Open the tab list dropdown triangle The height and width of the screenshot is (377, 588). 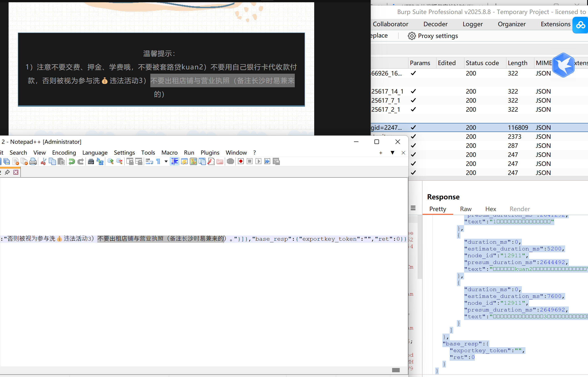click(x=392, y=153)
